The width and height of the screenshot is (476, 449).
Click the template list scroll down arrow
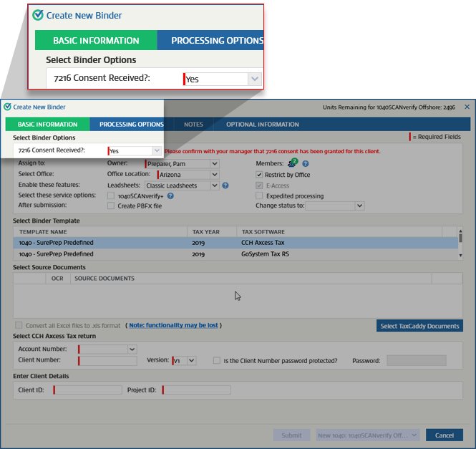(460, 256)
